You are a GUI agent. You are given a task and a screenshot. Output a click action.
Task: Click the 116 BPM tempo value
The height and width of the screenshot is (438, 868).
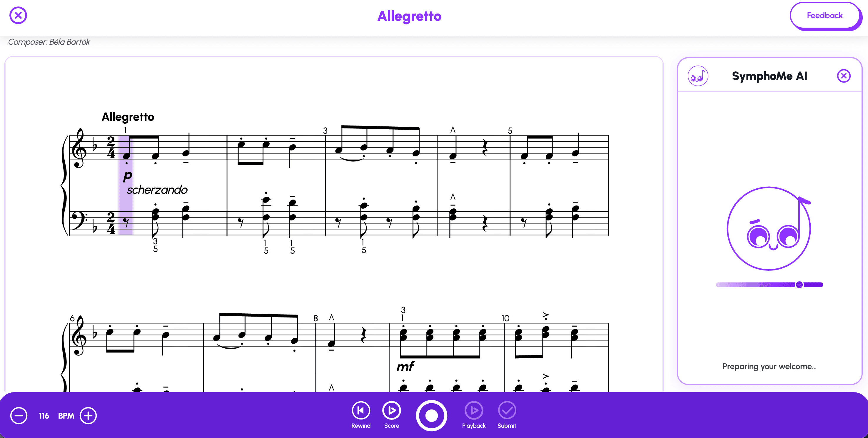point(44,416)
